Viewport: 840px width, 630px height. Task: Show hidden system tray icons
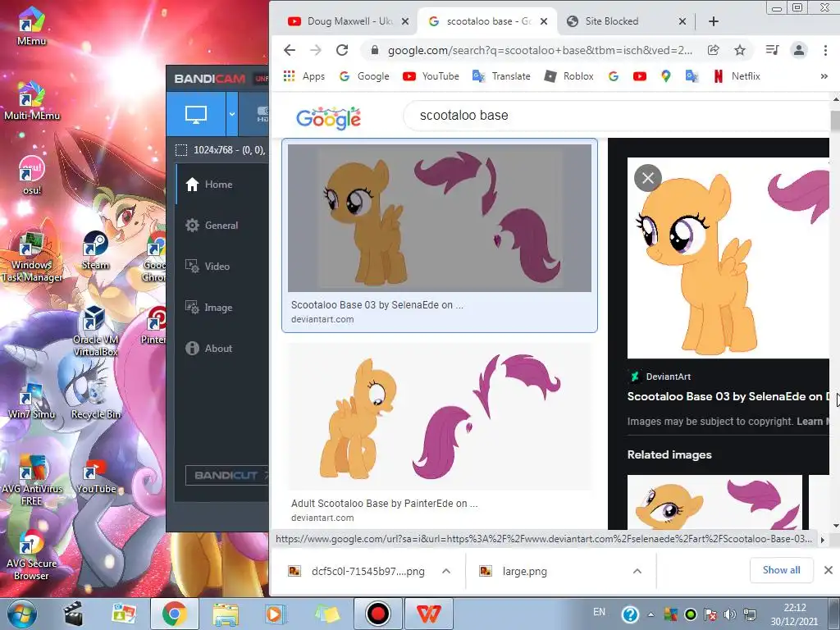coord(651,614)
